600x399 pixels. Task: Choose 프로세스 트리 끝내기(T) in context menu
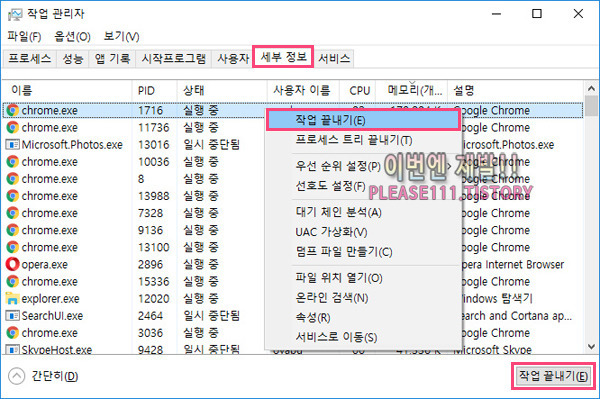[363, 140]
